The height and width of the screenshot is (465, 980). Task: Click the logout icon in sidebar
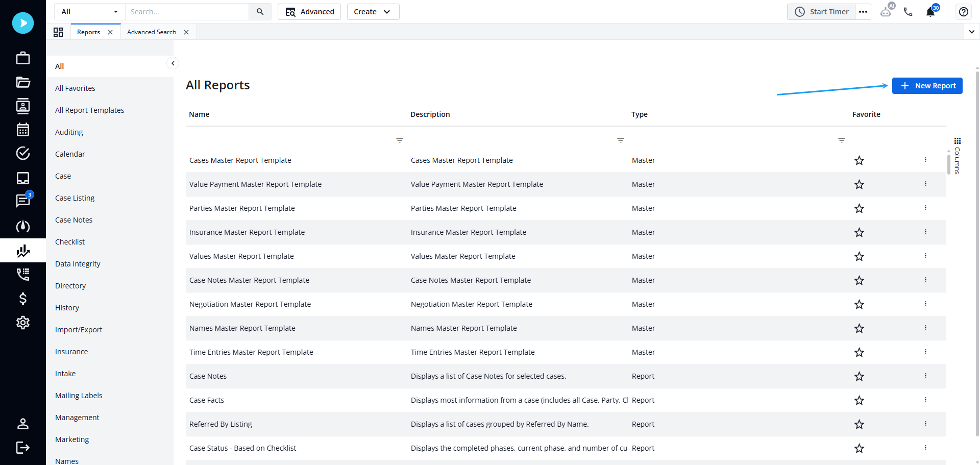click(23, 448)
